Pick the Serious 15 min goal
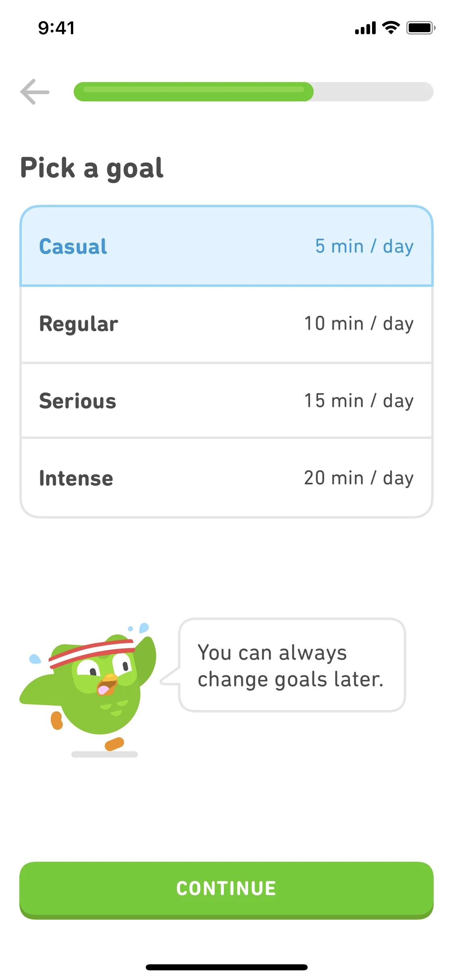The height and width of the screenshot is (980, 453). coord(226,401)
